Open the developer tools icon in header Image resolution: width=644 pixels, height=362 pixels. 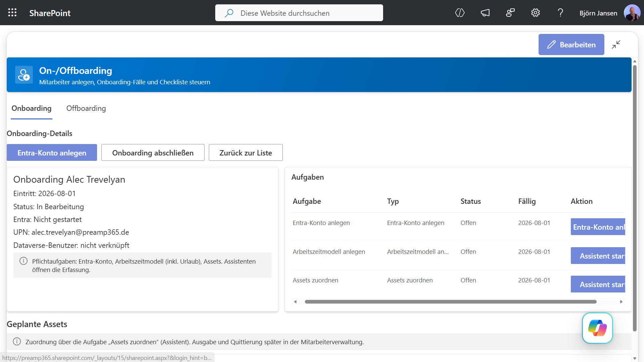click(460, 13)
